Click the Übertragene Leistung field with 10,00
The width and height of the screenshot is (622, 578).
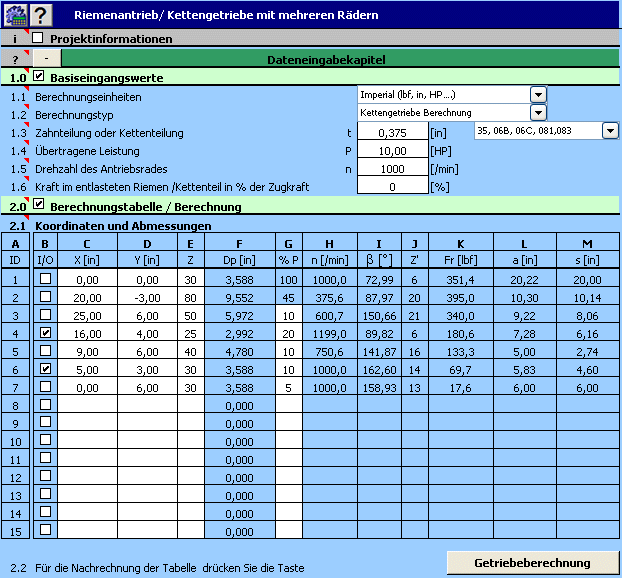[393, 151]
